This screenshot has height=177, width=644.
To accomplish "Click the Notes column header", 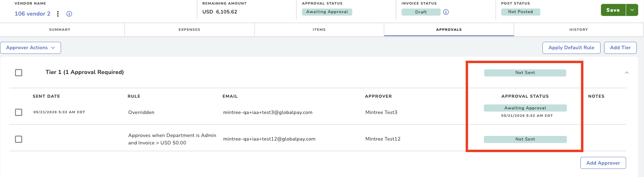I will [596, 96].
